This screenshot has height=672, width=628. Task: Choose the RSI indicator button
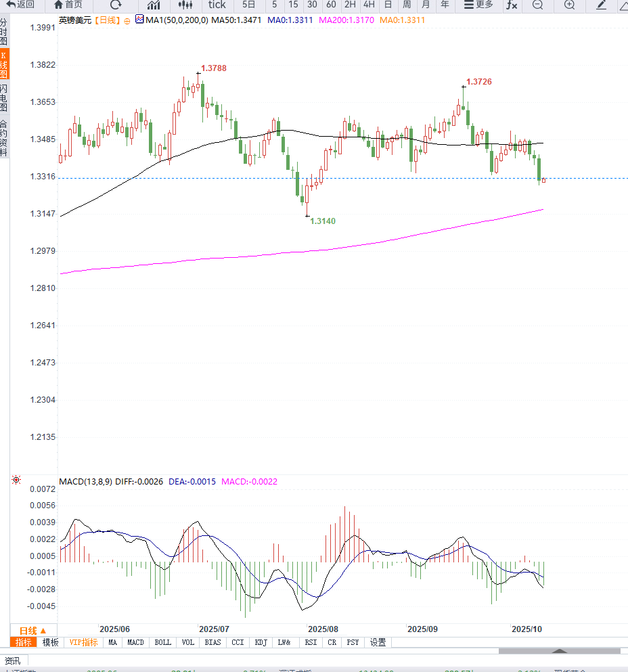[x=311, y=642]
